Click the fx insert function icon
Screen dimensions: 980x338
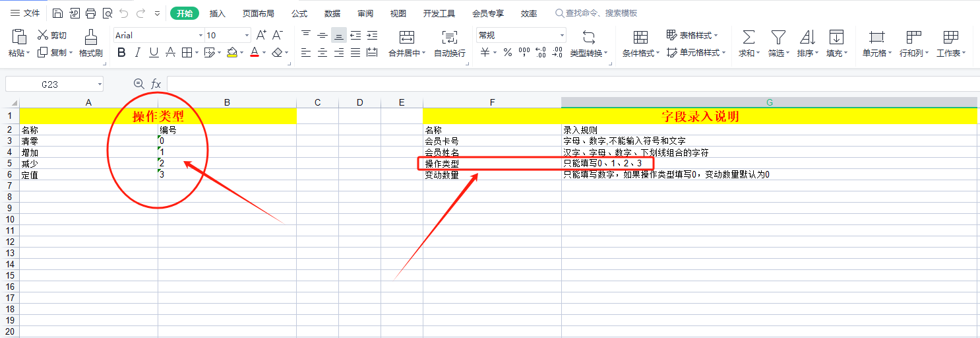click(x=156, y=84)
